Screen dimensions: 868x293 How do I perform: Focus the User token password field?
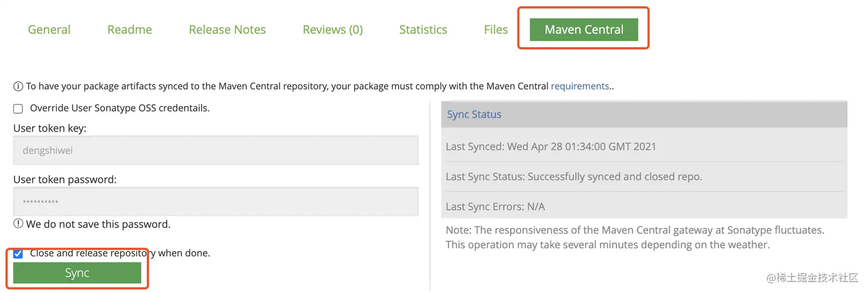click(216, 202)
